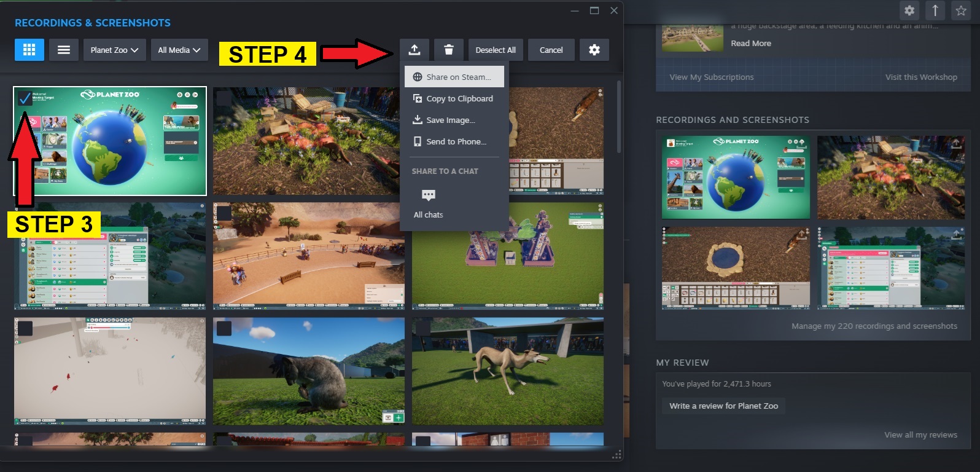Tick the checkbox on the running dog screenshot
Screen dimensions: 980x472
pyautogui.click(x=423, y=328)
